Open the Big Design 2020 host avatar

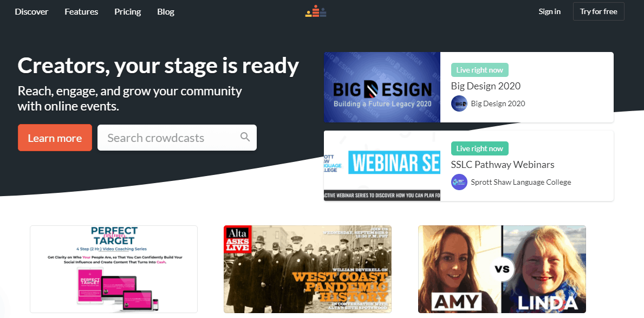click(459, 103)
